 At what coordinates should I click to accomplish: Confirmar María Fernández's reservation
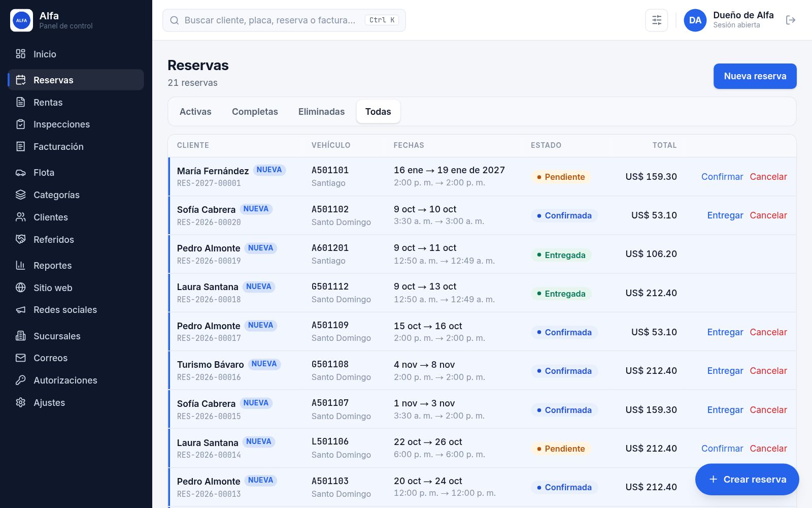[722, 177]
